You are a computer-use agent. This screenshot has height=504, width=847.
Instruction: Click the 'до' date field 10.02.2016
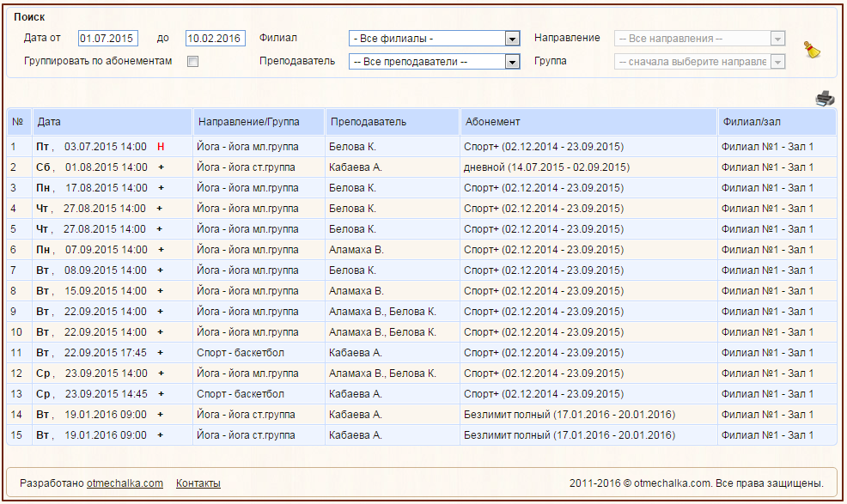point(215,39)
